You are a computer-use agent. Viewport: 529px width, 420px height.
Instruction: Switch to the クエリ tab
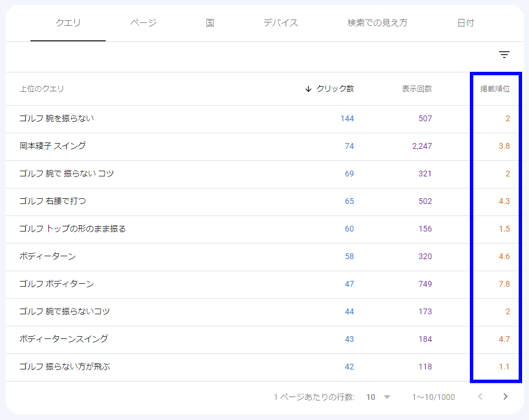point(68,23)
